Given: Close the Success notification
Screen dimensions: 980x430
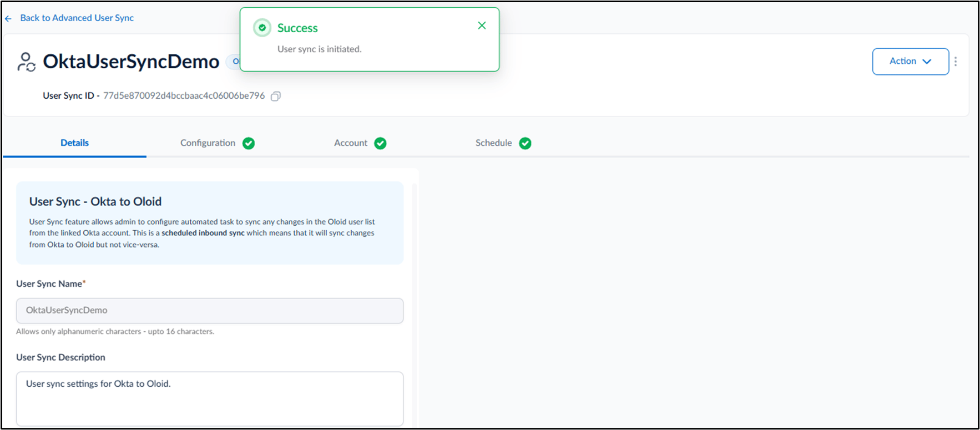Looking at the screenshot, I should click(482, 26).
